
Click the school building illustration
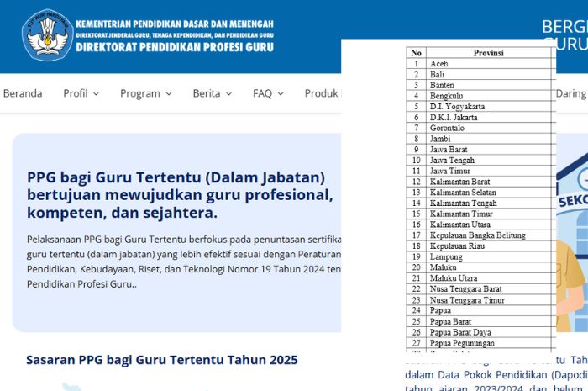pos(572,240)
